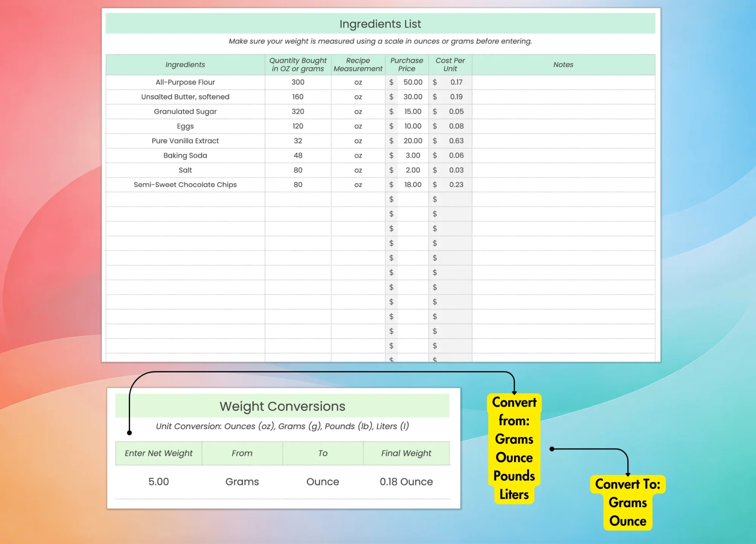Select the Notes column header
This screenshot has width=756, height=544.
[x=563, y=65]
